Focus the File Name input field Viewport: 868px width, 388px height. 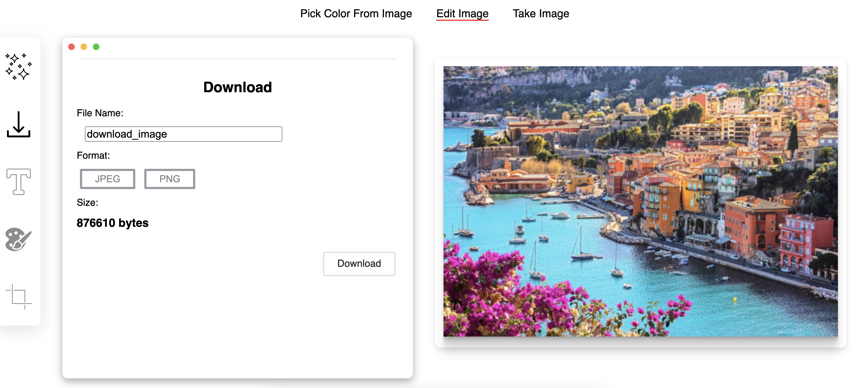tap(183, 134)
